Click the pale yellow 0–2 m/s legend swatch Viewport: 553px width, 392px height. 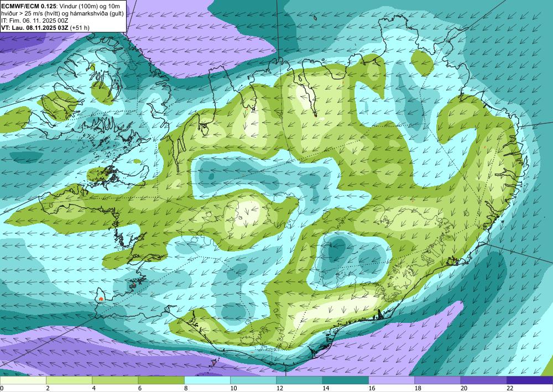pos(23,380)
